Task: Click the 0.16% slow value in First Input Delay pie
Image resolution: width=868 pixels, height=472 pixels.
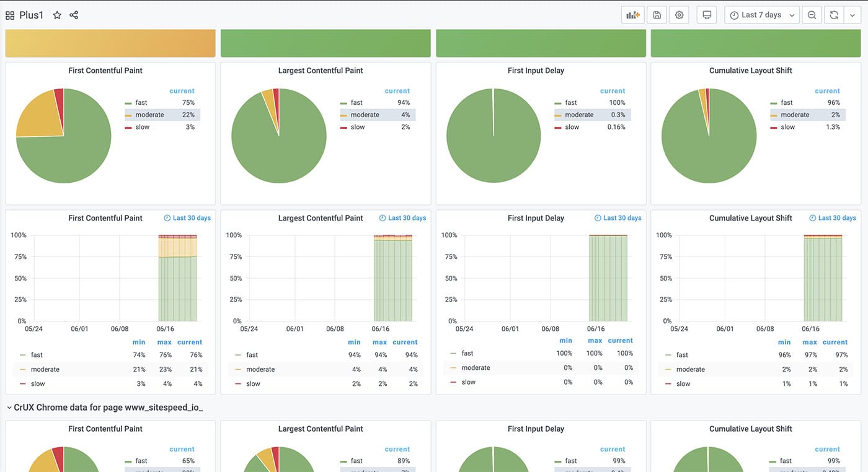Action: [616, 127]
